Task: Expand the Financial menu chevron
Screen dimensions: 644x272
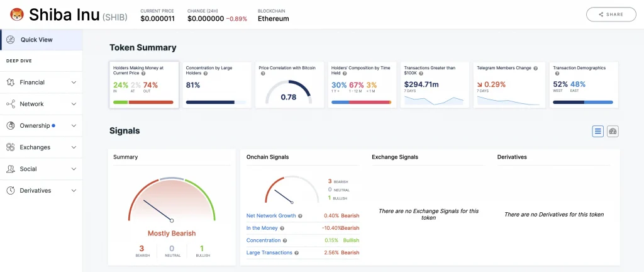Action: point(74,82)
